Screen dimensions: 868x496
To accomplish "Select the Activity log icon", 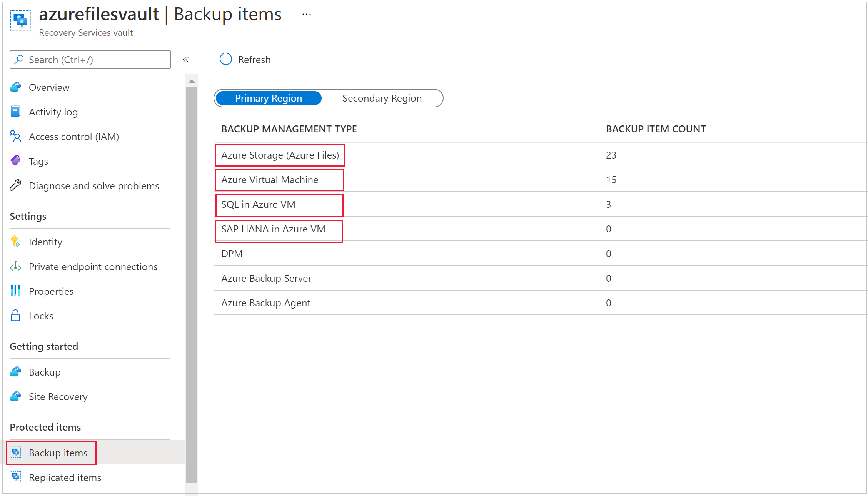I will (16, 112).
